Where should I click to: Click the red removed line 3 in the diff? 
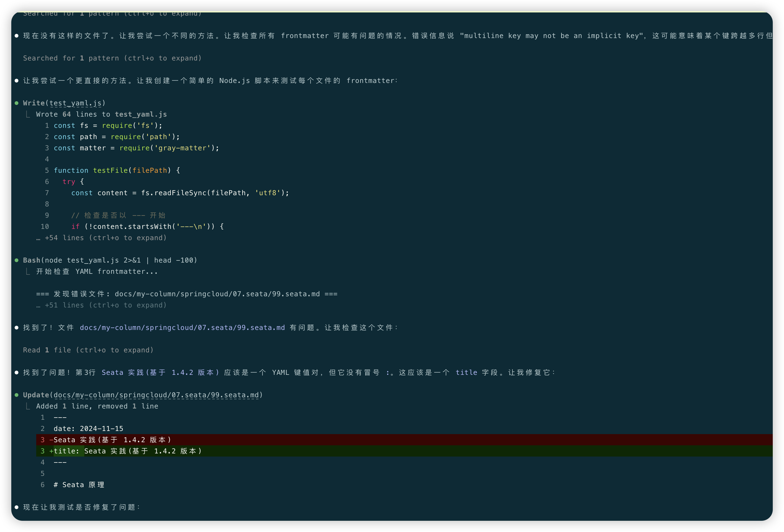pos(113,440)
